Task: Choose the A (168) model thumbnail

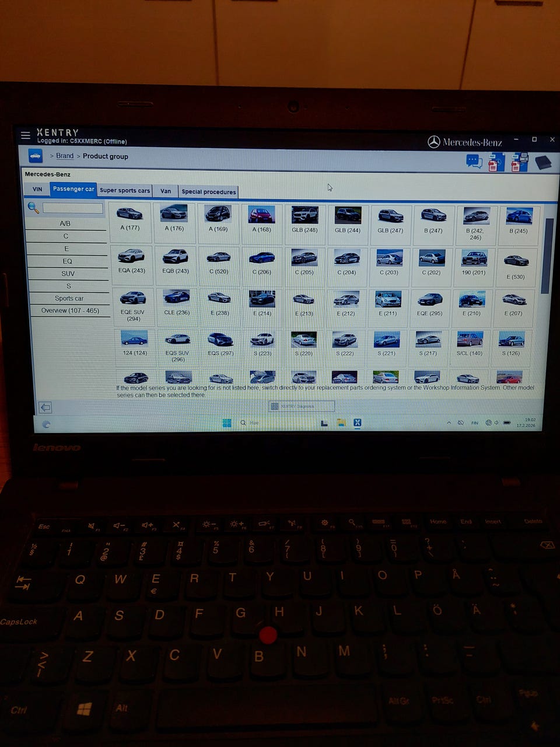Action: click(261, 222)
